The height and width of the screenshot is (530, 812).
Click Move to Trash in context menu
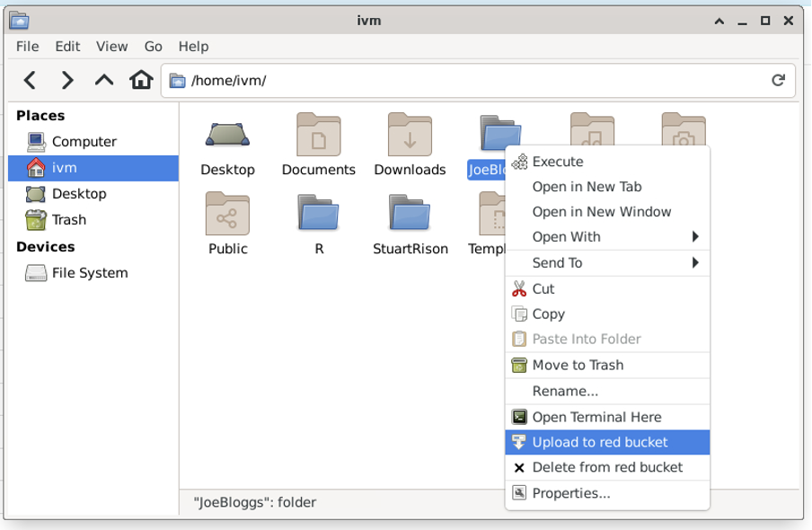pos(578,365)
